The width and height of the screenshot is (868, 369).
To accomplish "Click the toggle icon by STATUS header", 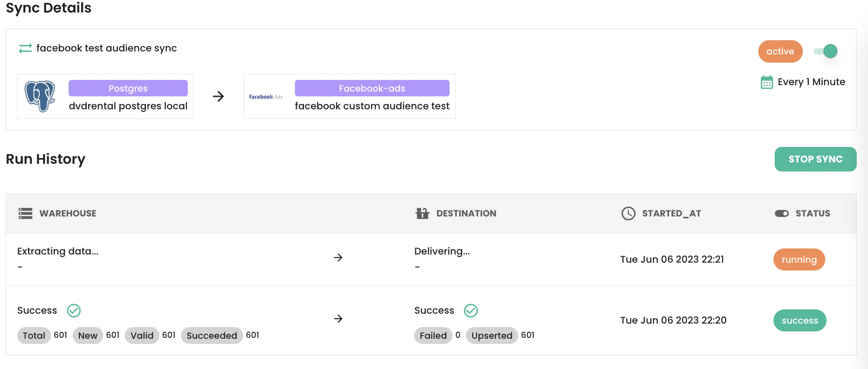I will (x=782, y=213).
